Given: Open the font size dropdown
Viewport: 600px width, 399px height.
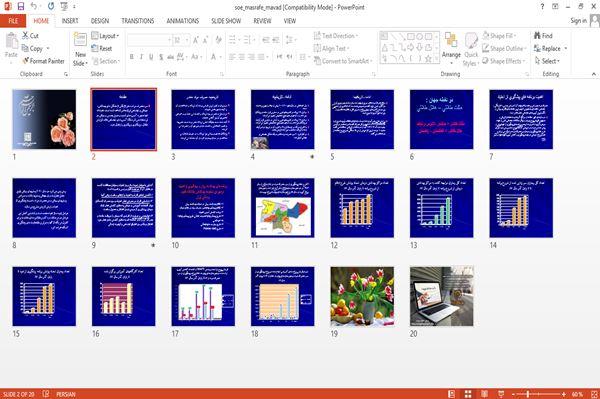Looking at the screenshot, I should tap(187, 40).
